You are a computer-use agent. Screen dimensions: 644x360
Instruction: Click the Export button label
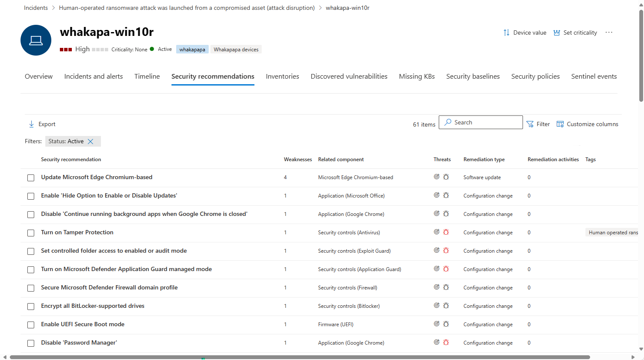pos(47,124)
